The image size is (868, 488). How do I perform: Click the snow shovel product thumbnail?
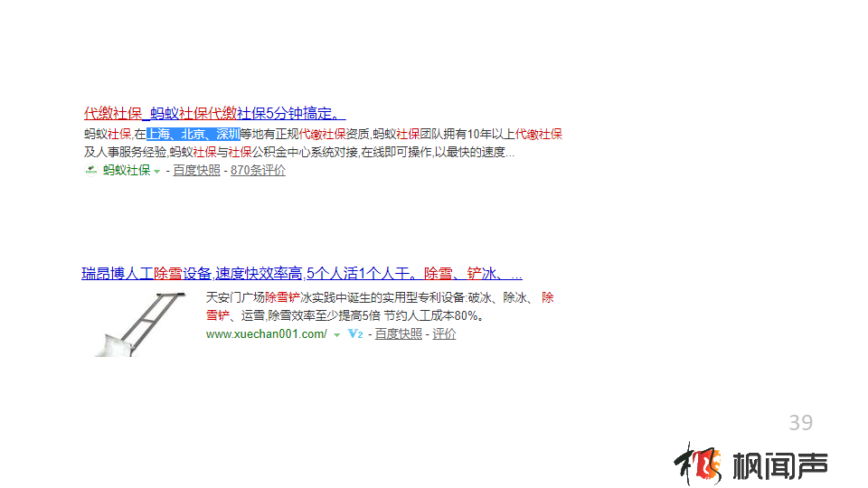[140, 324]
